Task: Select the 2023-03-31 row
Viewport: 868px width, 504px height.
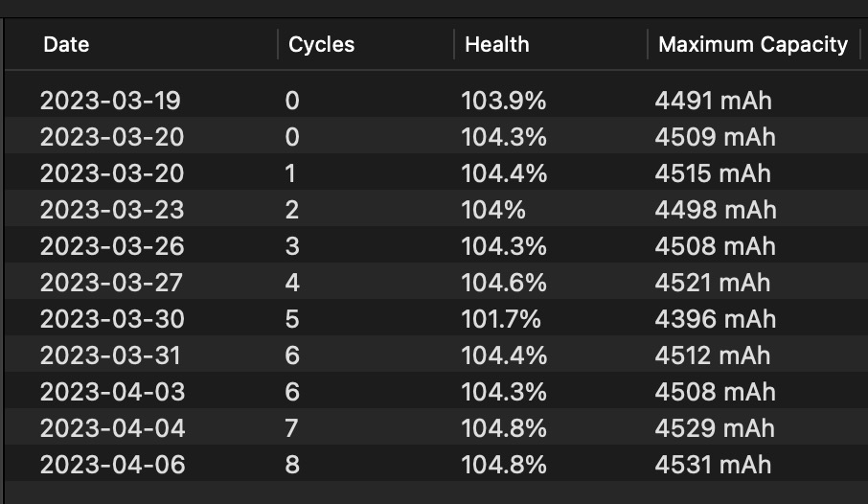Action: pyautogui.click(x=436, y=355)
